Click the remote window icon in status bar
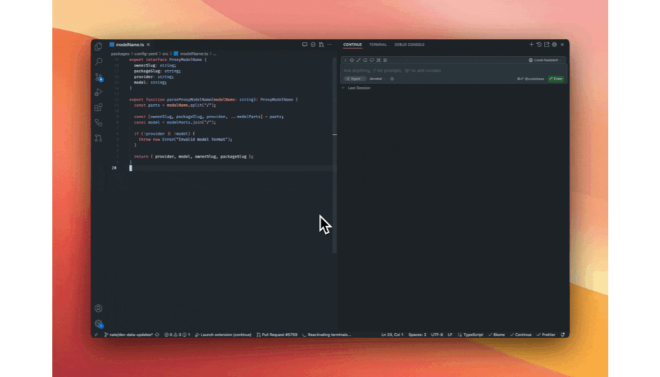The width and height of the screenshot is (660, 377). [96, 335]
